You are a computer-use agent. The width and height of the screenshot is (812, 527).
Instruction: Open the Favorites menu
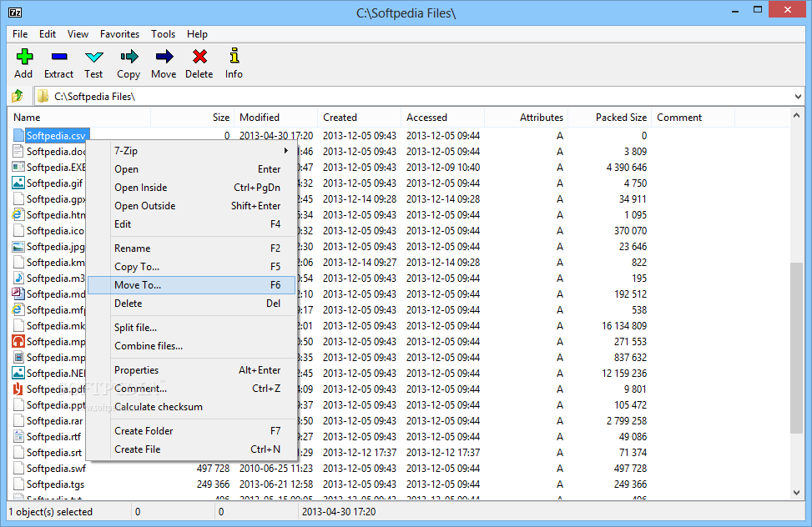[119, 34]
